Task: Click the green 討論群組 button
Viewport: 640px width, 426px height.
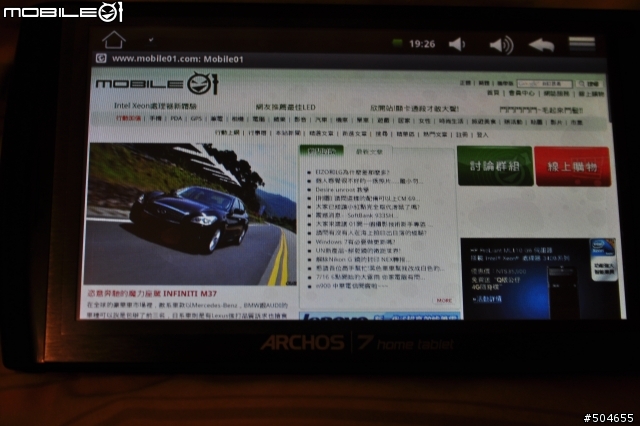Action: pyautogui.click(x=495, y=166)
